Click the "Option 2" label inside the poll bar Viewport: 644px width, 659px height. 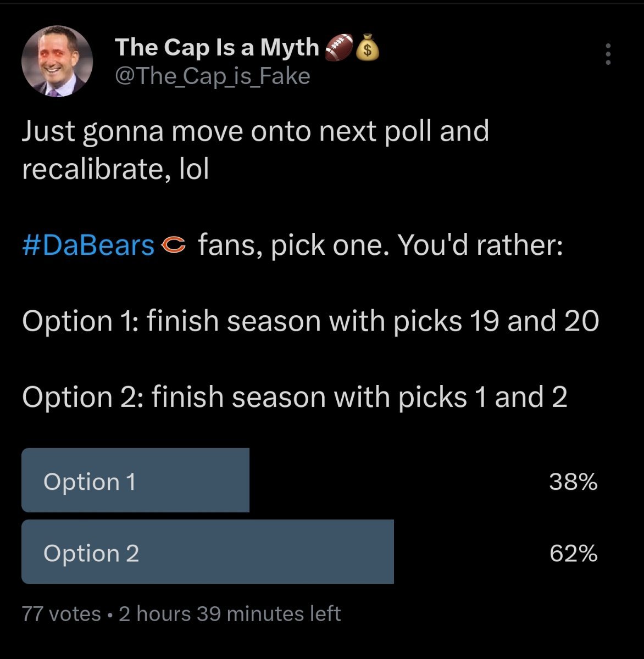click(x=91, y=553)
